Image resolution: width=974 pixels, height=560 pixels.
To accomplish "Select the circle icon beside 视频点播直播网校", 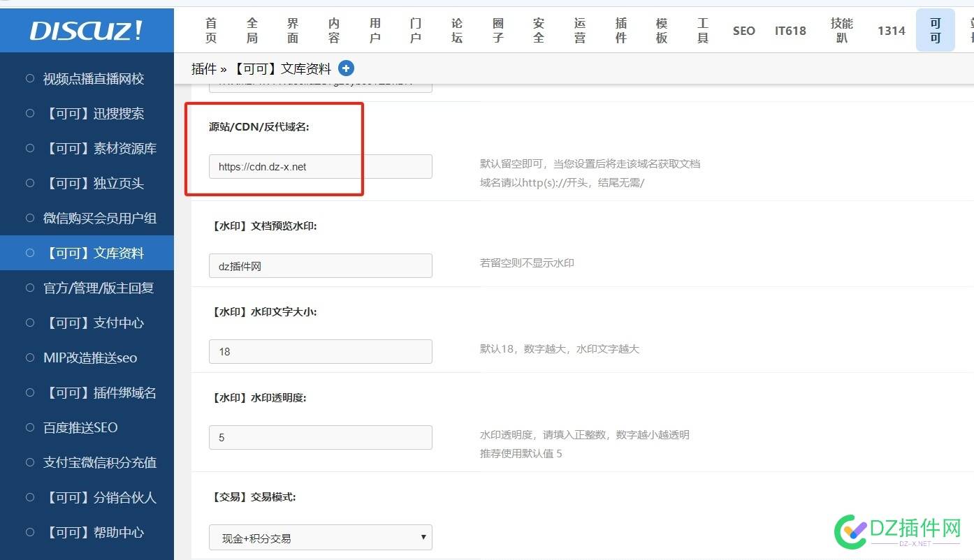I will tap(29, 78).
